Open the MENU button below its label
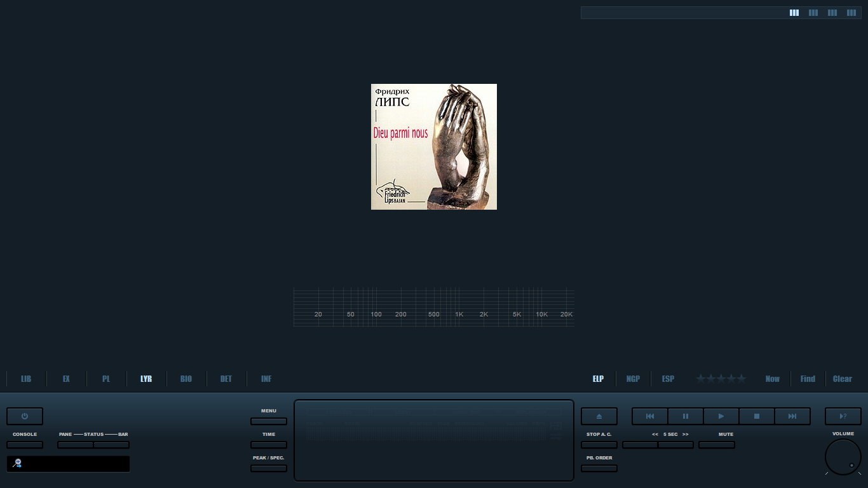Image resolution: width=868 pixels, height=488 pixels. [269, 421]
